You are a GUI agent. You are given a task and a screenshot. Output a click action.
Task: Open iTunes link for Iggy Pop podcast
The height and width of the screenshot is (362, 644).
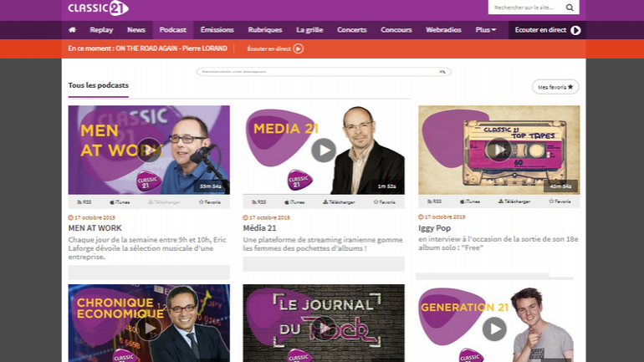click(x=469, y=201)
